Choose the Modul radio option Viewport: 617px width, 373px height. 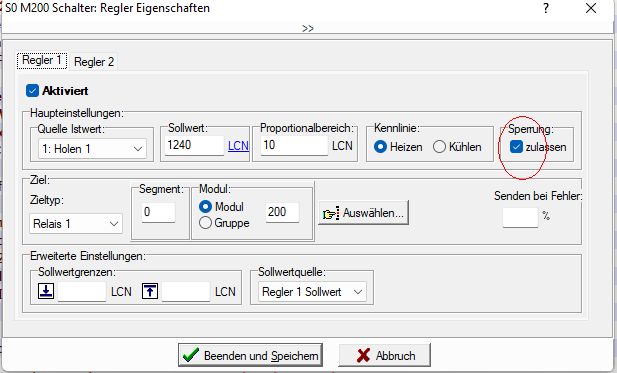click(x=205, y=207)
